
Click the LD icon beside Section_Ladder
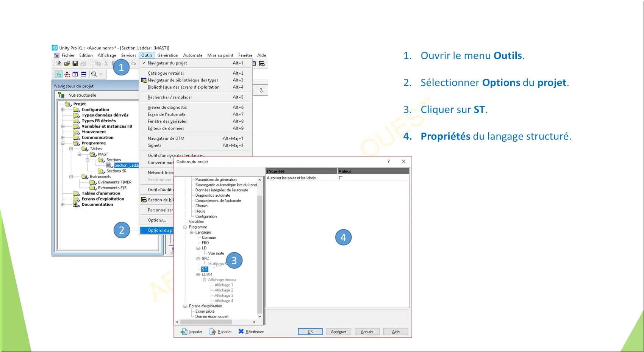[109, 165]
